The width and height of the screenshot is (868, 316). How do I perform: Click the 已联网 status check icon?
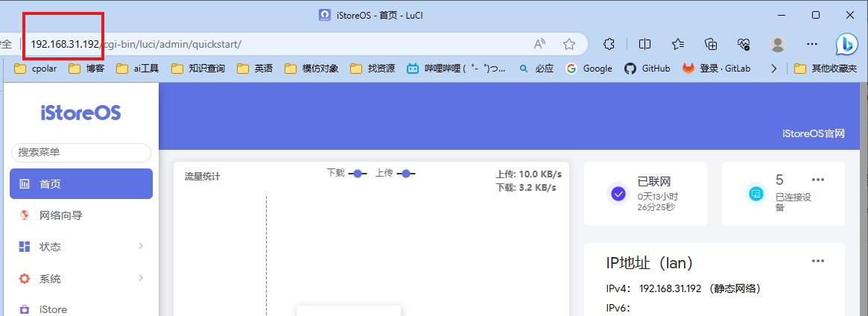[x=618, y=194]
